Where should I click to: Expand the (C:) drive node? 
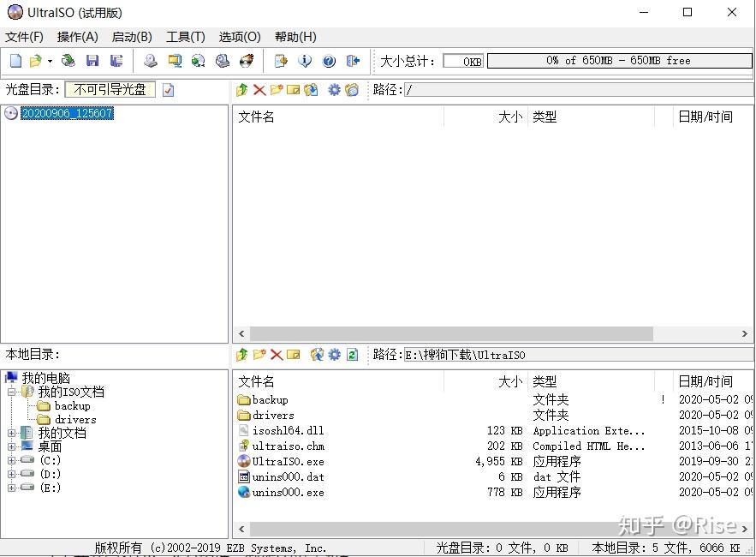point(12,460)
